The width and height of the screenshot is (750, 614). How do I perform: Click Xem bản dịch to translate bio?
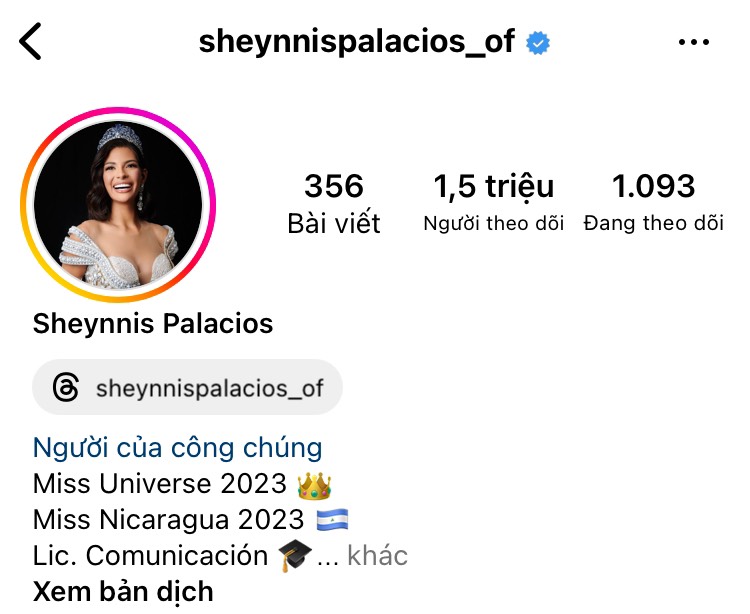point(123,592)
